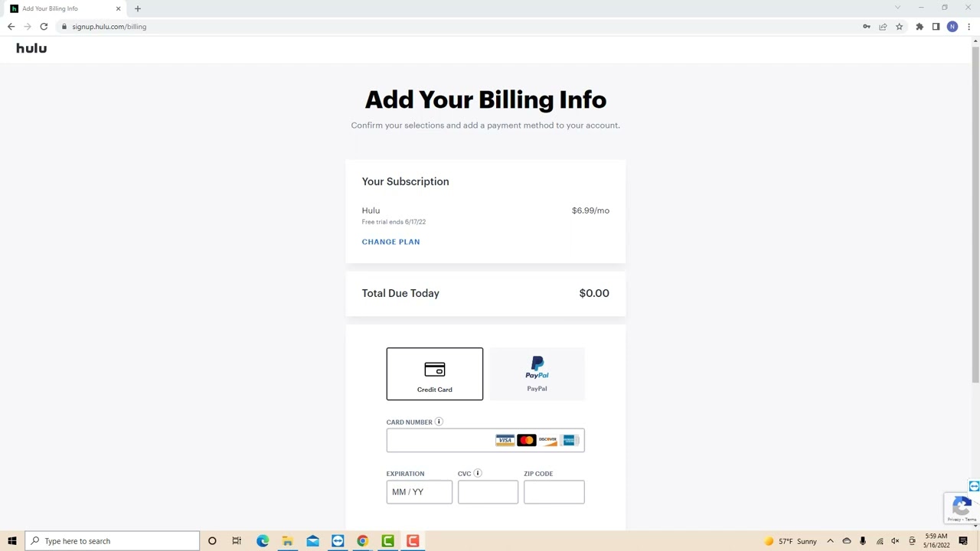Open the Chrome profile avatar N

tap(952, 27)
